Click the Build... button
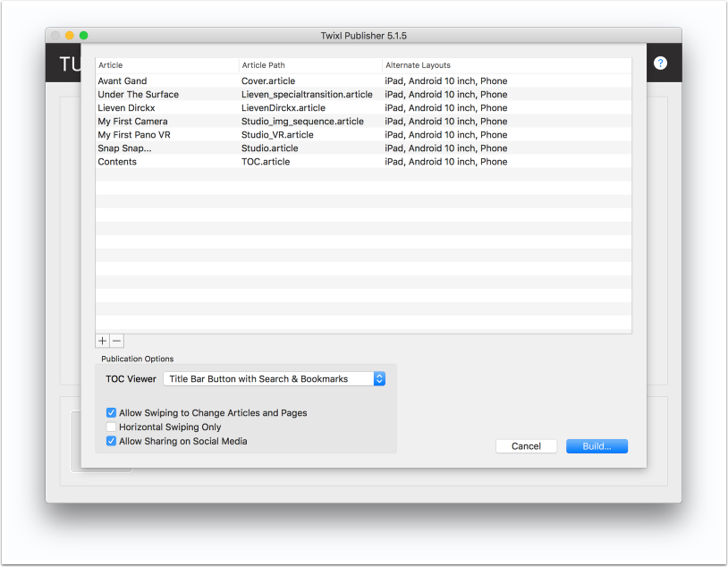728x567 pixels. [x=597, y=445]
